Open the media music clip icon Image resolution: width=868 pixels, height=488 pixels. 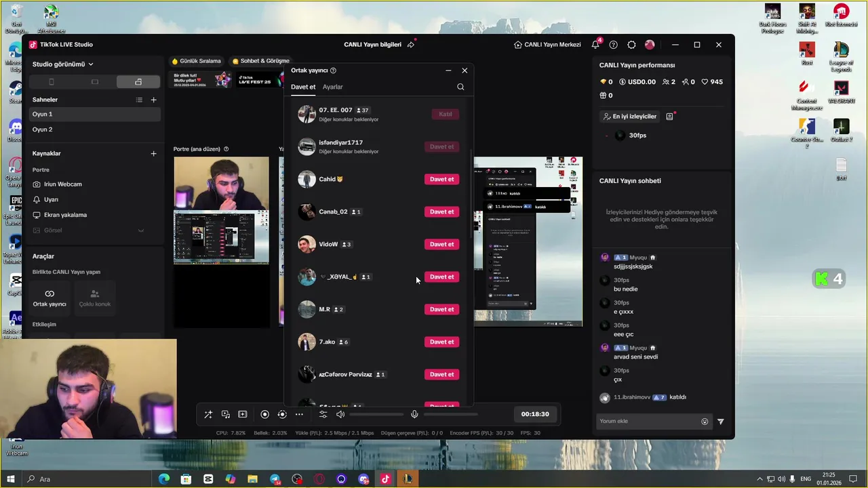[x=225, y=414]
